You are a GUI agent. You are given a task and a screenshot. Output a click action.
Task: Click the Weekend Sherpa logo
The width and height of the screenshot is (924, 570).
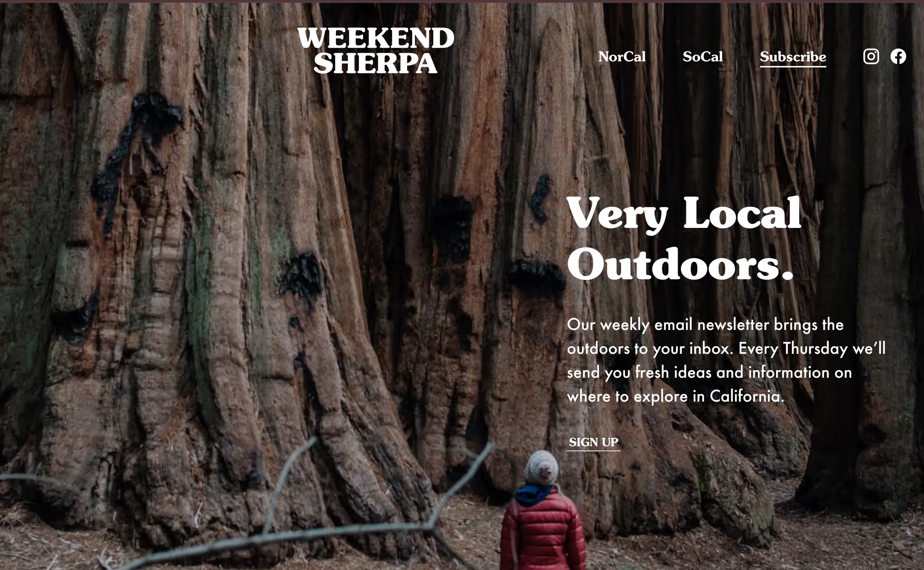click(375, 50)
